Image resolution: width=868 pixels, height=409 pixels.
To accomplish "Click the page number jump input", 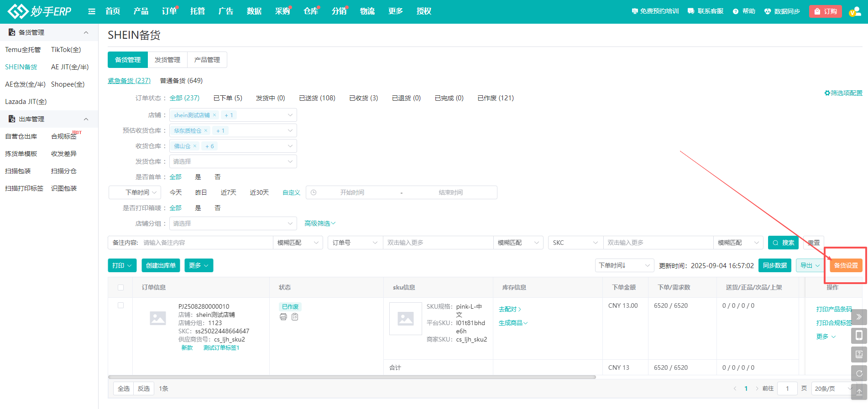I will click(787, 388).
